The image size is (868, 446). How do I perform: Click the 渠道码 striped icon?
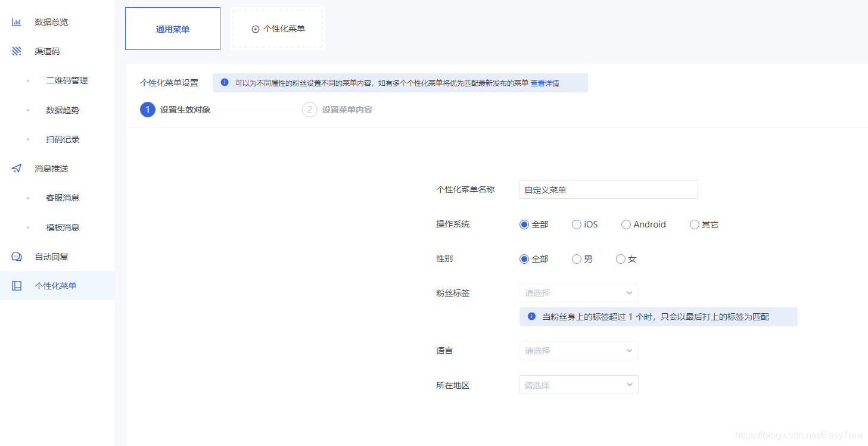pos(17,51)
